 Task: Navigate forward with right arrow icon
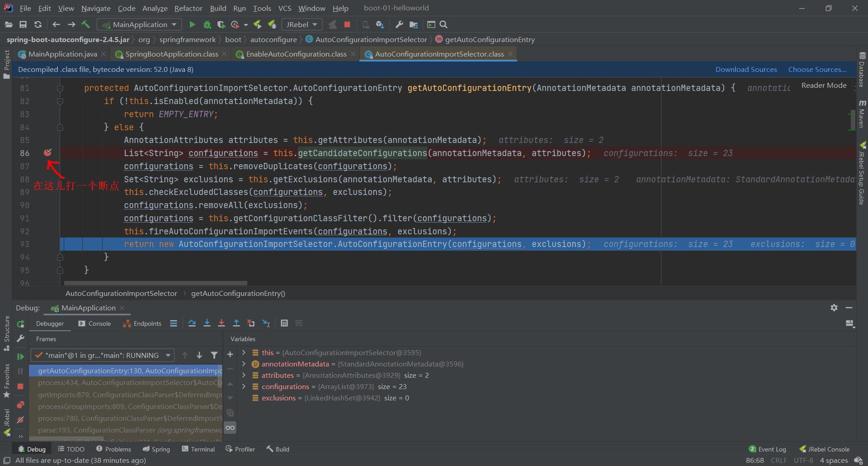71,24
